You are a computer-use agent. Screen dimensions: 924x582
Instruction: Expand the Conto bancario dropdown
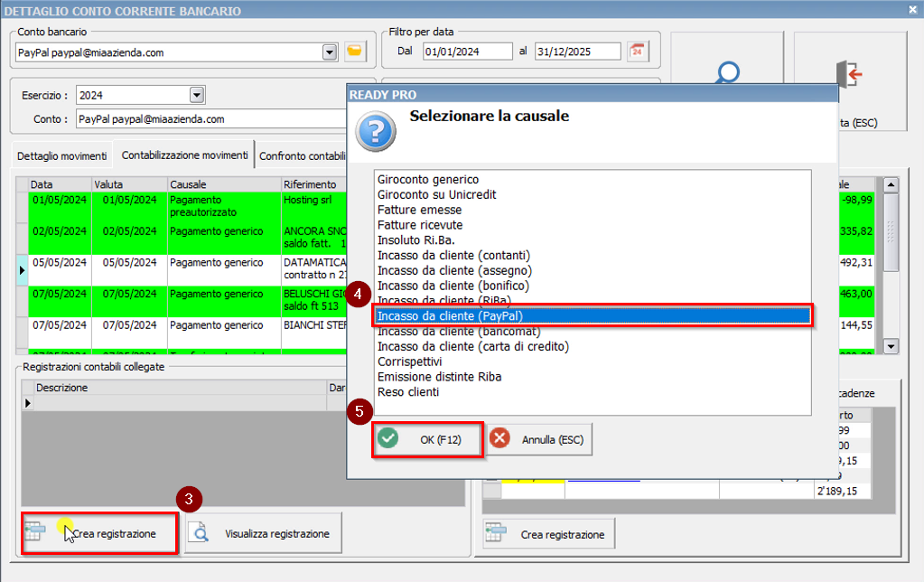[x=330, y=52]
